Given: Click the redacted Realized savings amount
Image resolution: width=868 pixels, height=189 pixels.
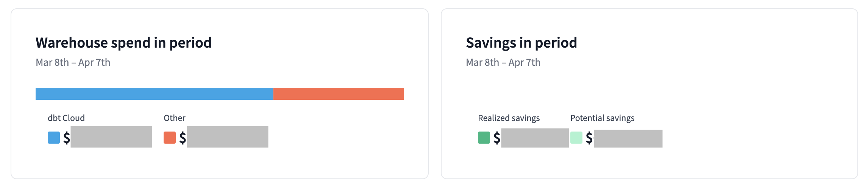Looking at the screenshot, I should pos(535,138).
